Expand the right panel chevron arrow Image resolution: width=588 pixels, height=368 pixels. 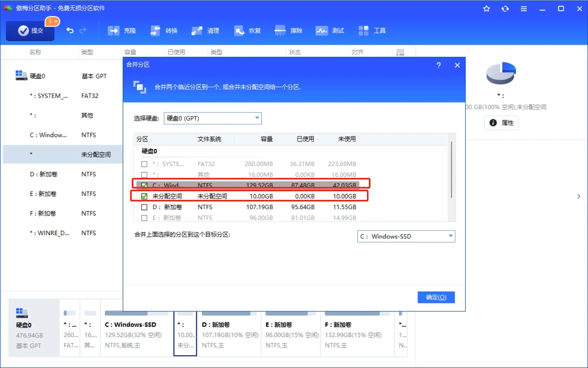(579, 196)
